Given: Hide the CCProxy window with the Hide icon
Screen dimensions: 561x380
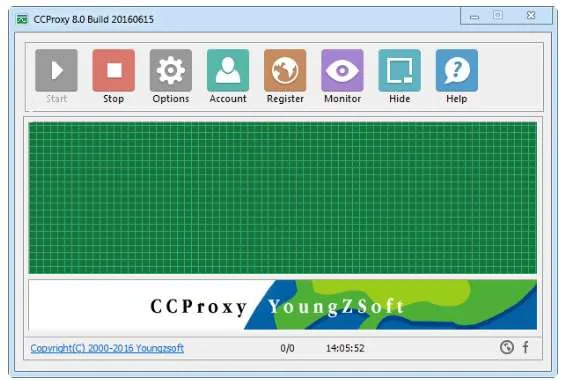Looking at the screenshot, I should 400,70.
